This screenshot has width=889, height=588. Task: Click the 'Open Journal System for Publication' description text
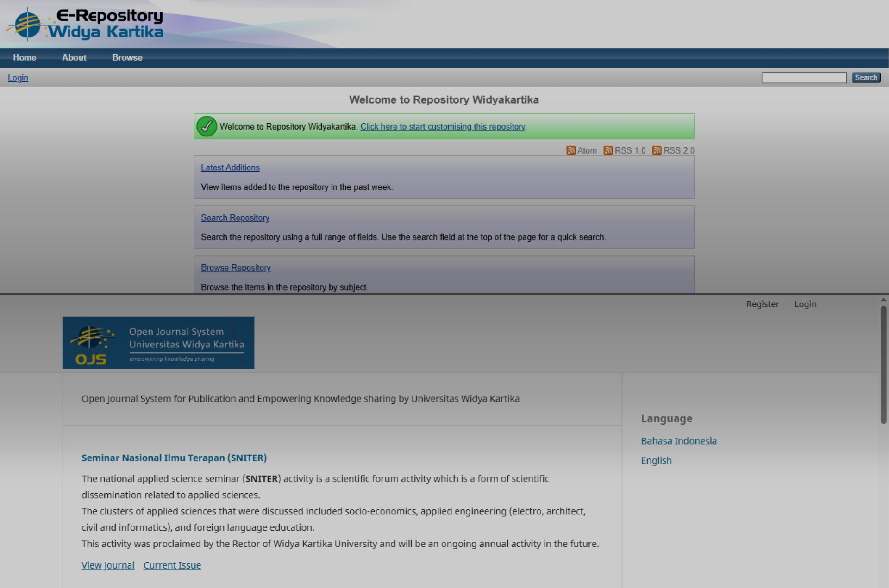[301, 398]
